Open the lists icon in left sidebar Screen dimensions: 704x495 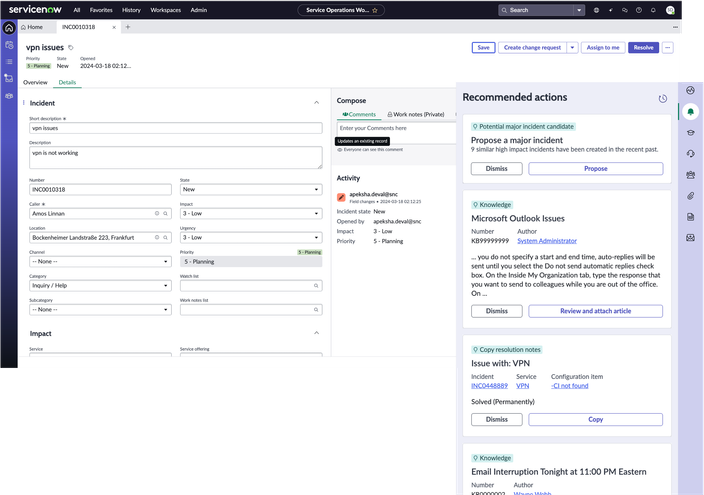point(9,62)
